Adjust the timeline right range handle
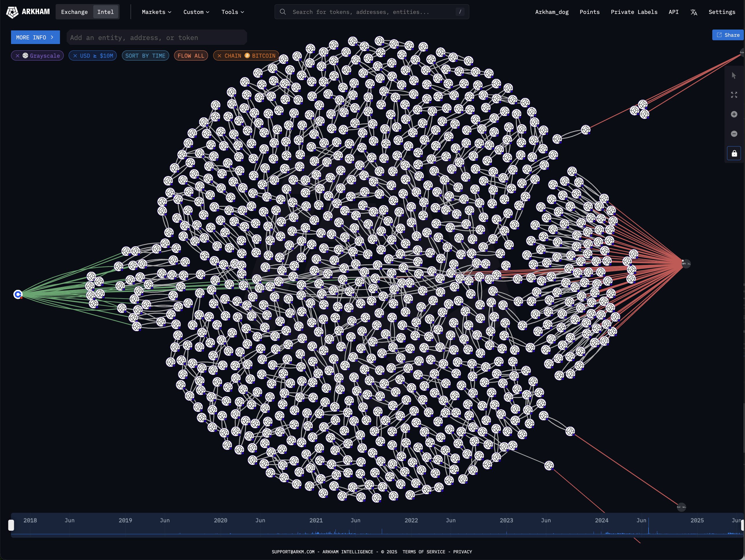This screenshot has width=745, height=560. (x=742, y=525)
